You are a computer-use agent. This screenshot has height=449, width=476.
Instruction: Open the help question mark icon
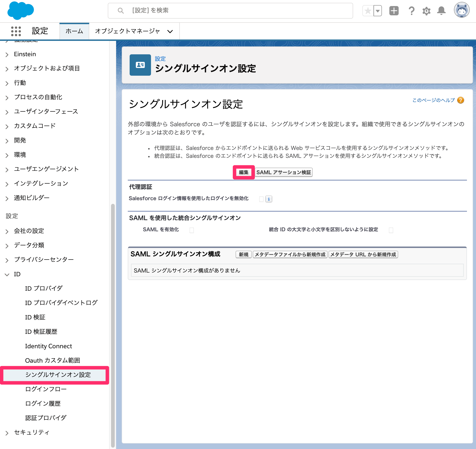pyautogui.click(x=411, y=11)
